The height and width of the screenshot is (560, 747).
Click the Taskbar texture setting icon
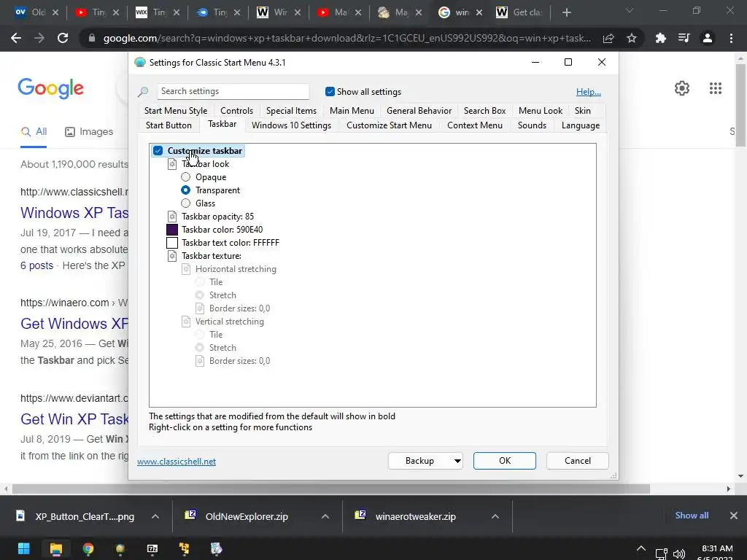[172, 256]
